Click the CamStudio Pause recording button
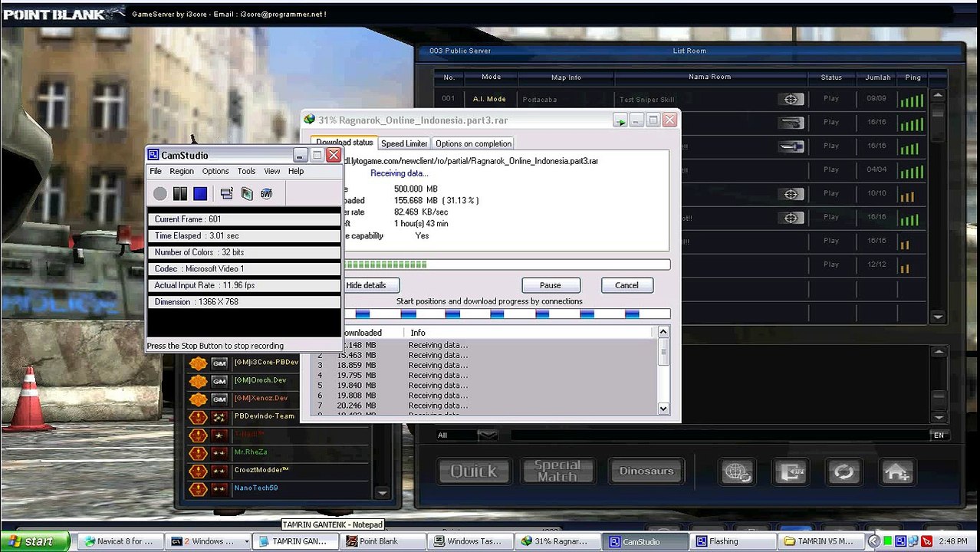This screenshot has height=552, width=980. pyautogui.click(x=180, y=194)
